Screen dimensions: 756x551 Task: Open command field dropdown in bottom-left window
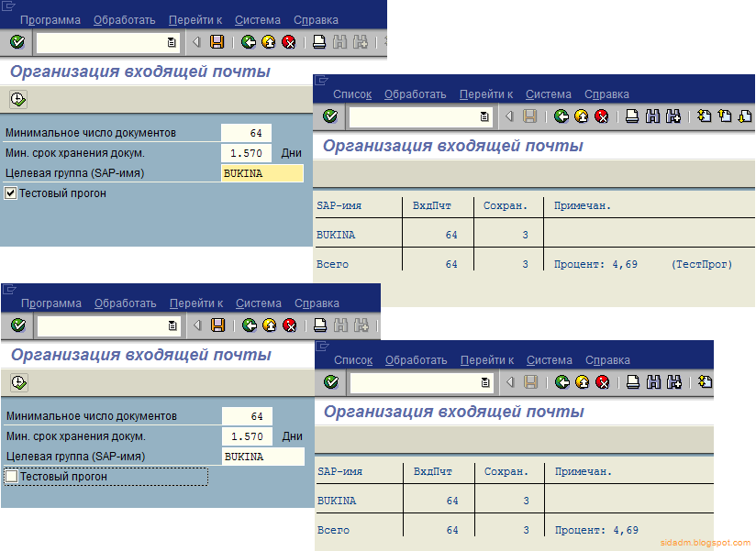172,325
